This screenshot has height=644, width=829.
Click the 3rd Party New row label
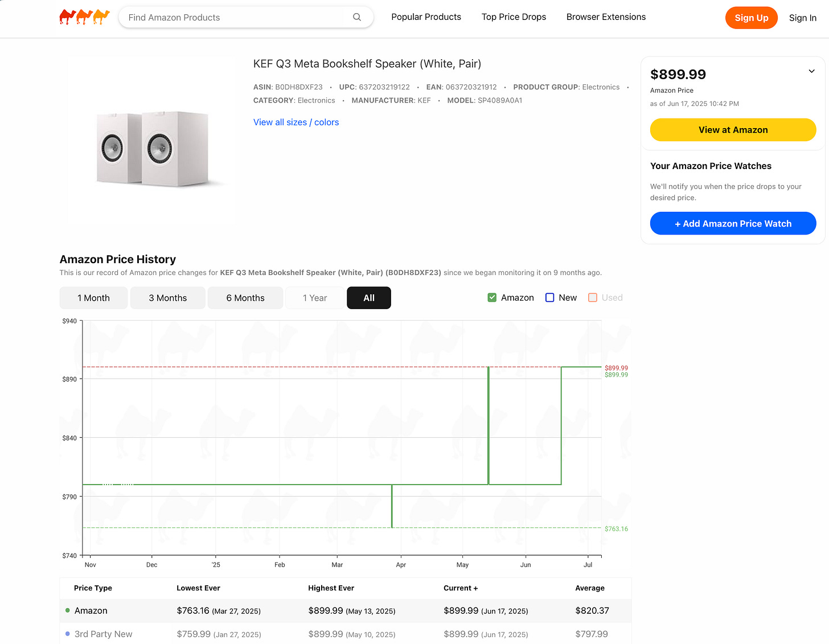click(x=103, y=634)
